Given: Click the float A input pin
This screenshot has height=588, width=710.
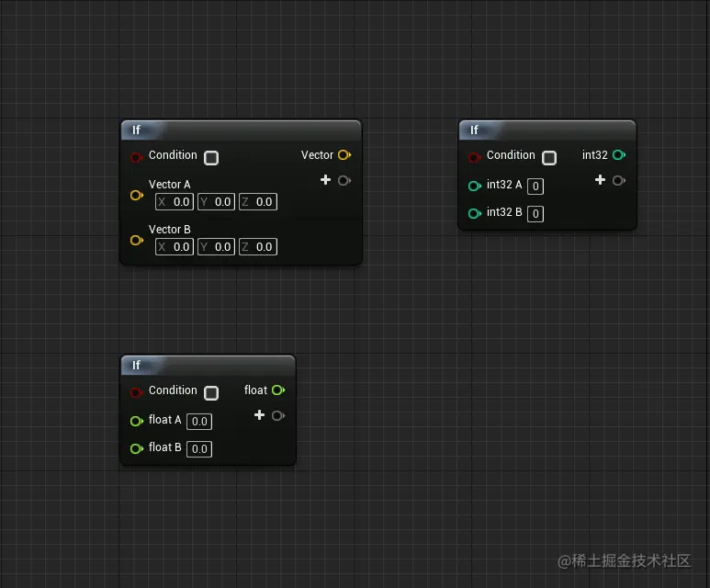Looking at the screenshot, I should coord(137,422).
